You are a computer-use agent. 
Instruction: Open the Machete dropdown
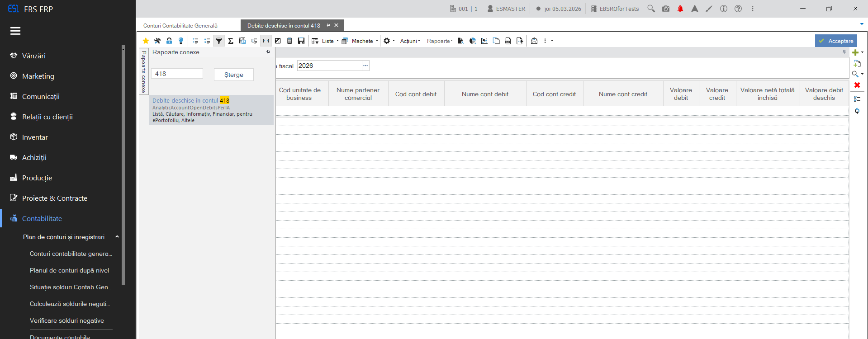tap(360, 41)
